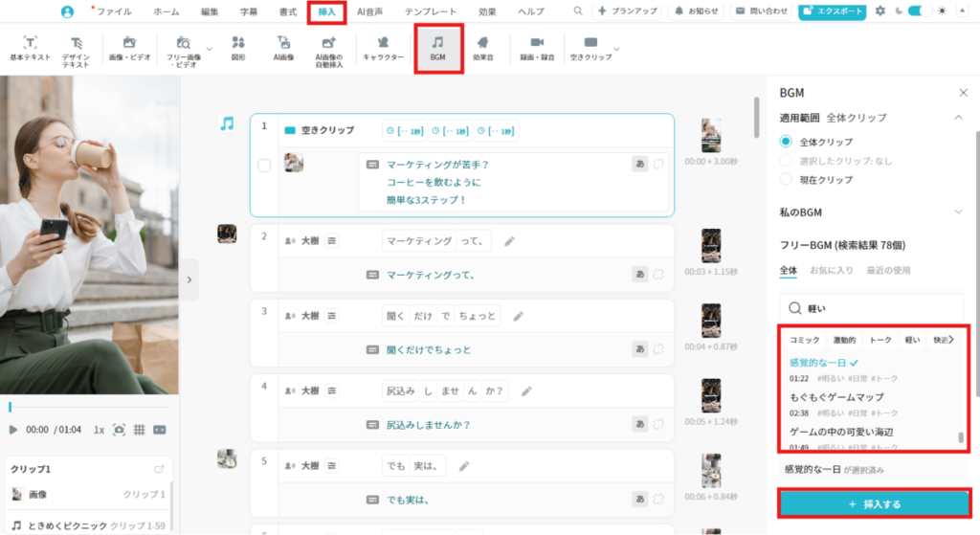Expand dropdown arrow next to 空きクリップ
980x535 pixels.
[x=617, y=49]
